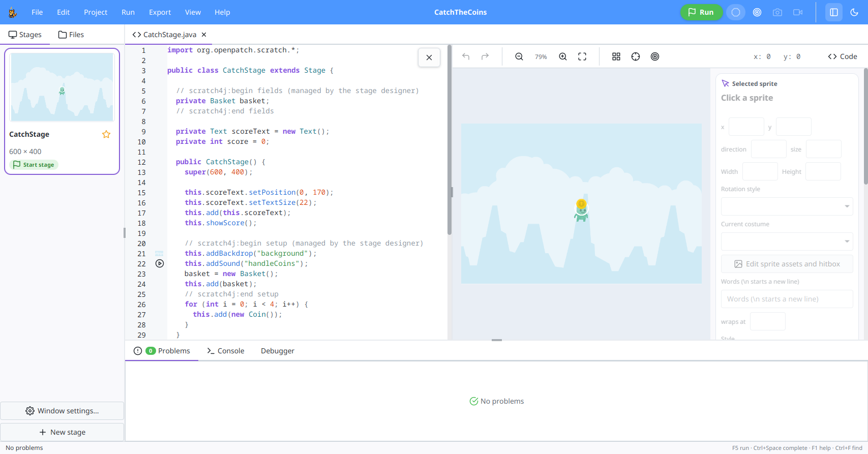This screenshot has height=454, width=868.
Task: Switch to dark mode with moon icon
Action: click(x=854, y=12)
